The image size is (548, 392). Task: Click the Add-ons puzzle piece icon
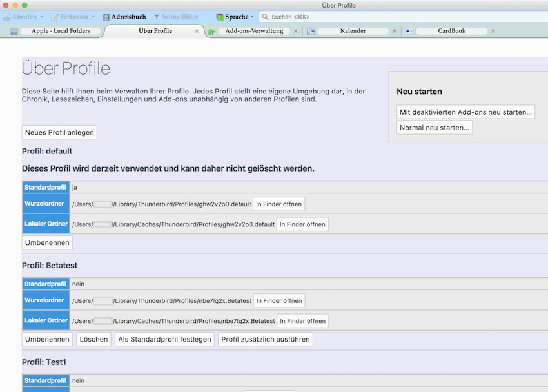coord(211,31)
